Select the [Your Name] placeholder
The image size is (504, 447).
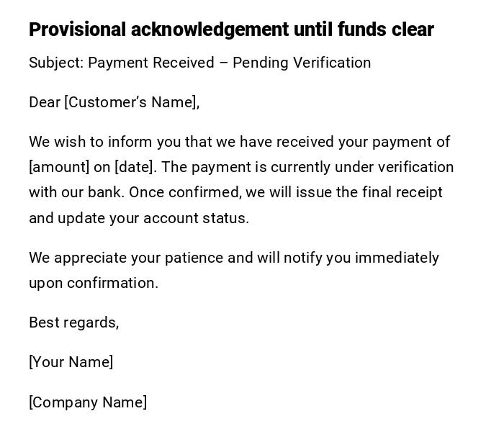(x=71, y=362)
